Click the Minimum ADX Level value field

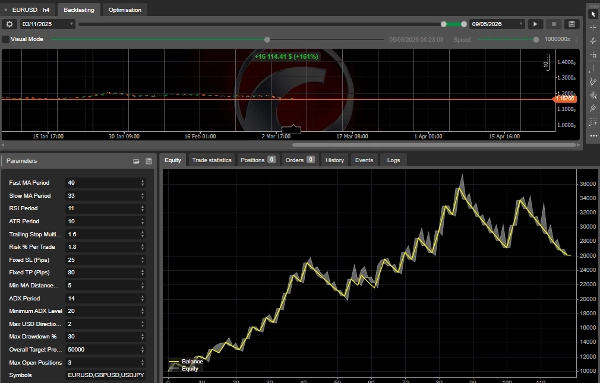(105, 311)
